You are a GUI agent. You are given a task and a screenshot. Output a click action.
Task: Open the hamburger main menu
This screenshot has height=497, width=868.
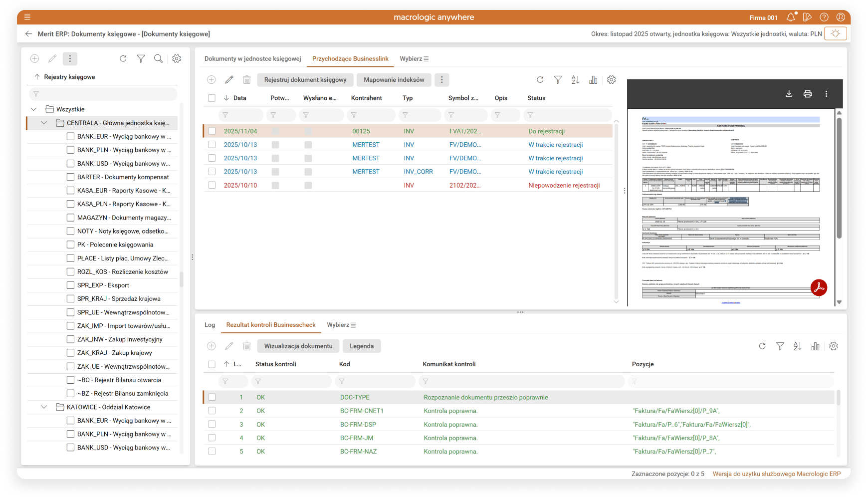27,17
